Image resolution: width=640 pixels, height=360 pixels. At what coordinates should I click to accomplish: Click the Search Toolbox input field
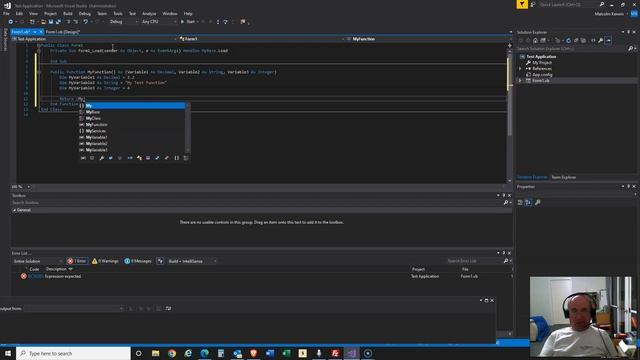click(x=257, y=202)
